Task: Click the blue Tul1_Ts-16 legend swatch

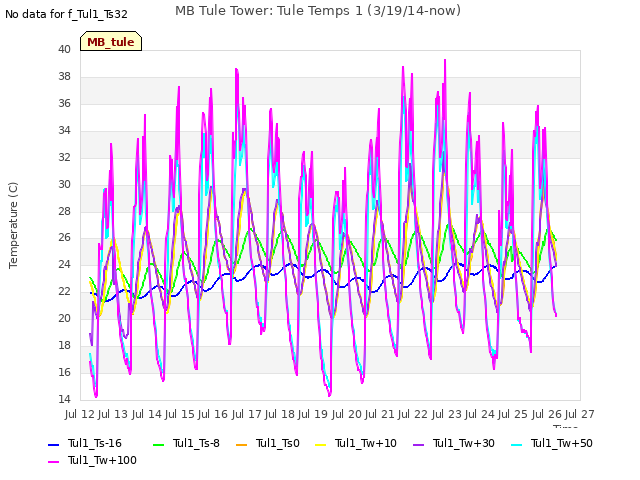Action: 53,444
